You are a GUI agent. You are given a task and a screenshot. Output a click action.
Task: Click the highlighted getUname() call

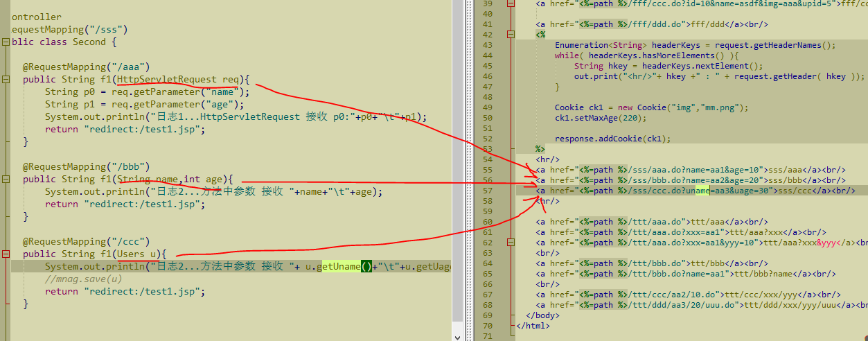(344, 267)
